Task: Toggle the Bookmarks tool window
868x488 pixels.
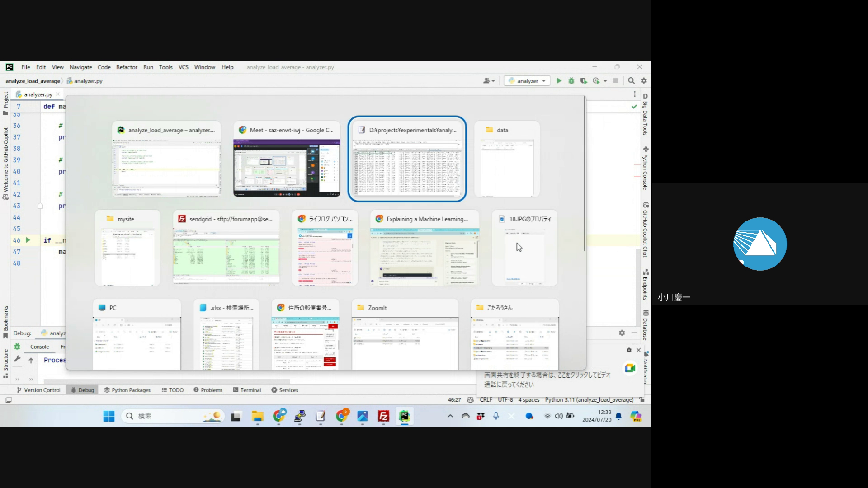Action: (5, 321)
